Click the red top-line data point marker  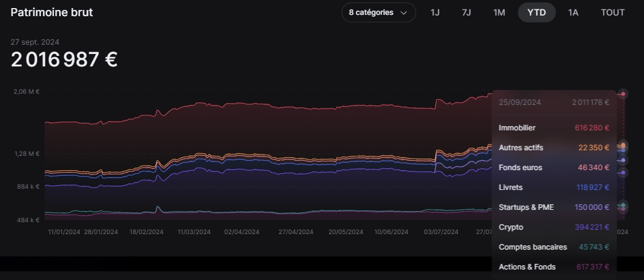point(623,94)
